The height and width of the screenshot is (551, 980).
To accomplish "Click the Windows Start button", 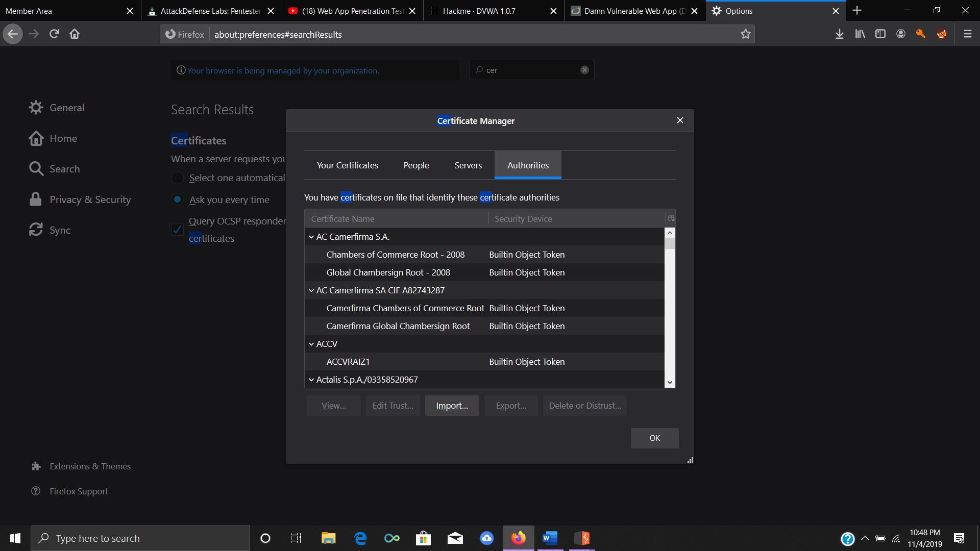I will pyautogui.click(x=15, y=538).
